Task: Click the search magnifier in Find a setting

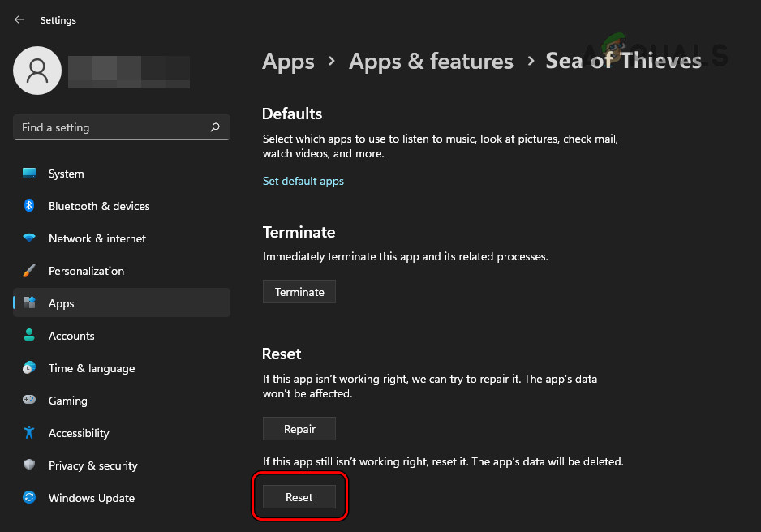Action: (x=215, y=127)
